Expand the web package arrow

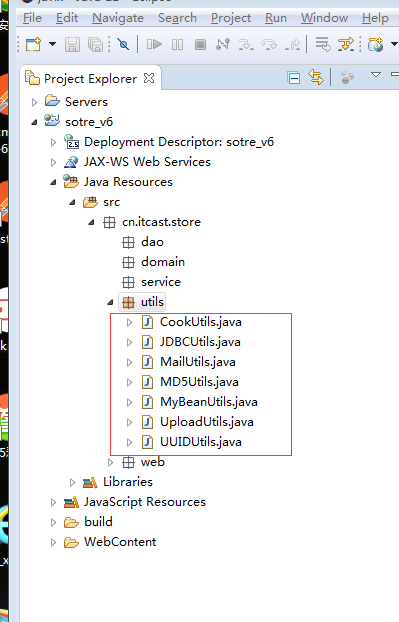point(110,463)
